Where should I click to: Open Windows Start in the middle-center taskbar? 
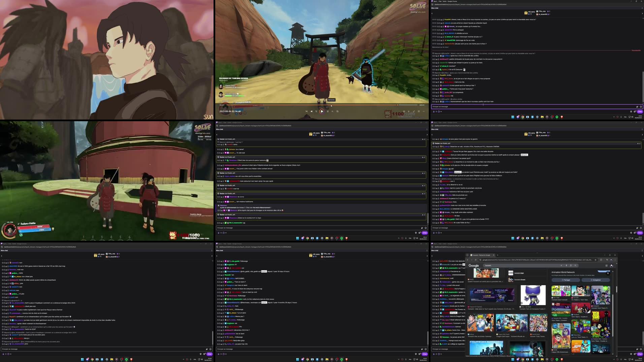[297, 238]
